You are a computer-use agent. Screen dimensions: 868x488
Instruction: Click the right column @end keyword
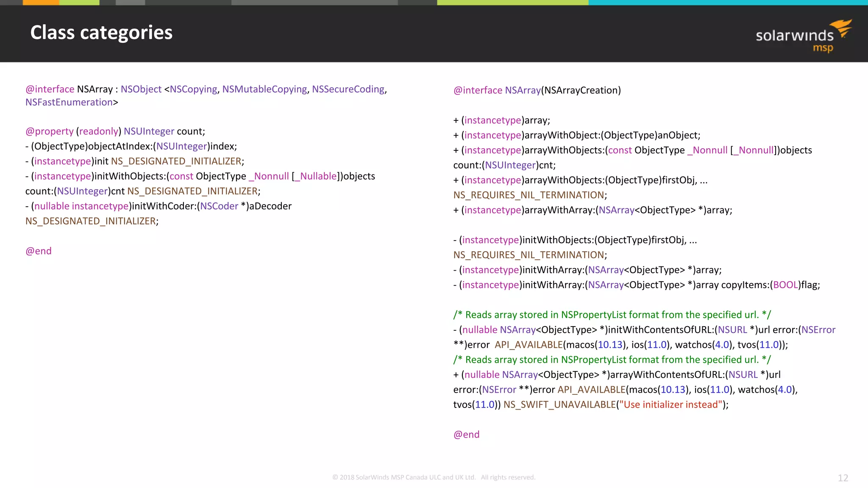point(466,435)
